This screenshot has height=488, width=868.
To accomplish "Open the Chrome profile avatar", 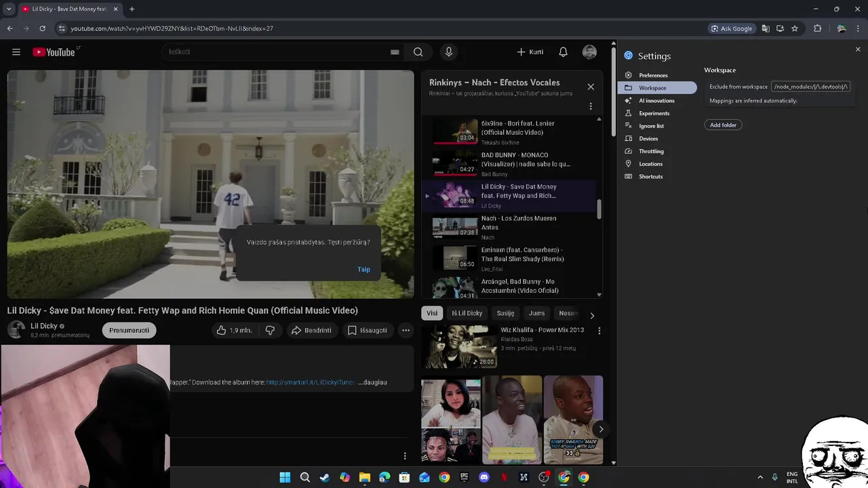I will click(x=842, y=28).
